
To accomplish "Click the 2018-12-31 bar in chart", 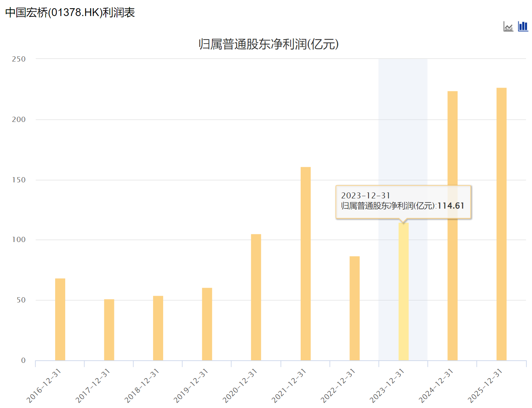I will (x=158, y=328).
